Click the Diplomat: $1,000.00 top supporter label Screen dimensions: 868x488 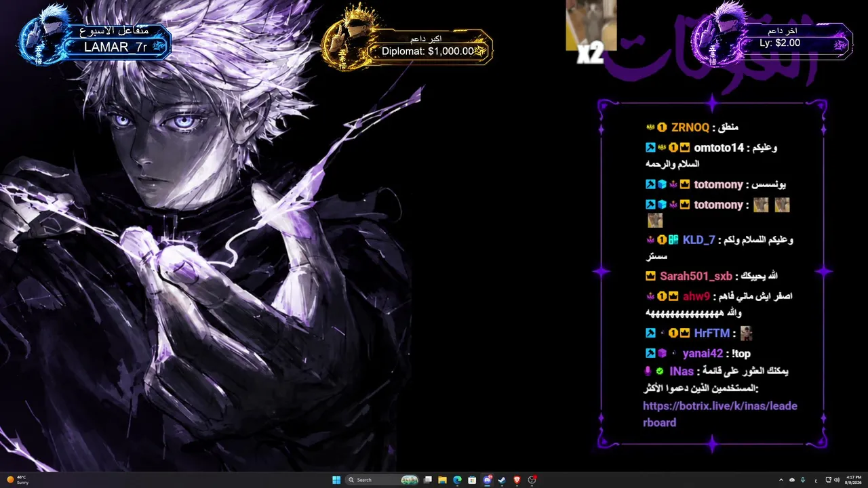(428, 51)
